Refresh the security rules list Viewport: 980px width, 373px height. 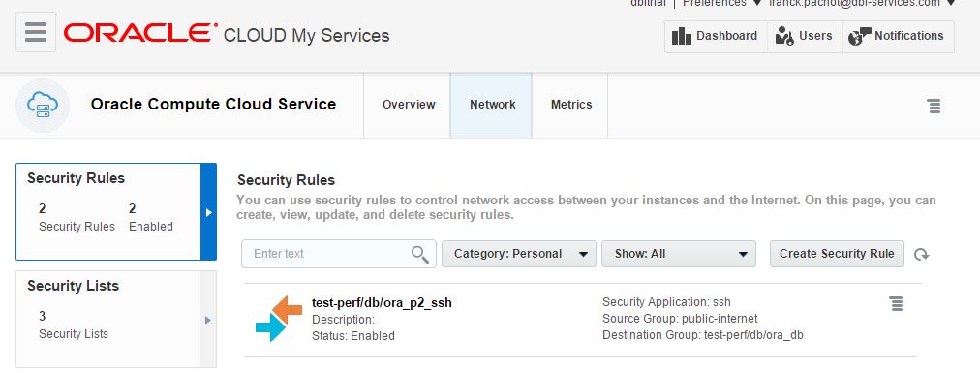tap(921, 254)
